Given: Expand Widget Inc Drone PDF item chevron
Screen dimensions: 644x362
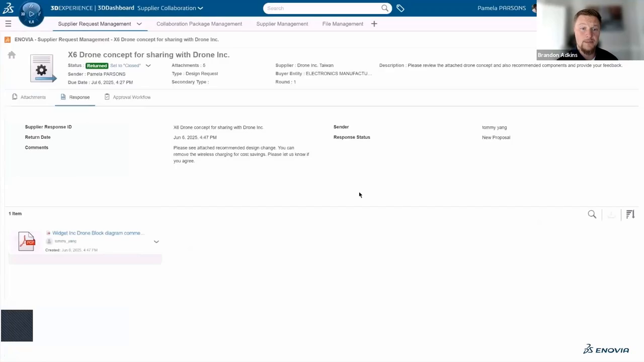Looking at the screenshot, I should pyautogui.click(x=156, y=241).
